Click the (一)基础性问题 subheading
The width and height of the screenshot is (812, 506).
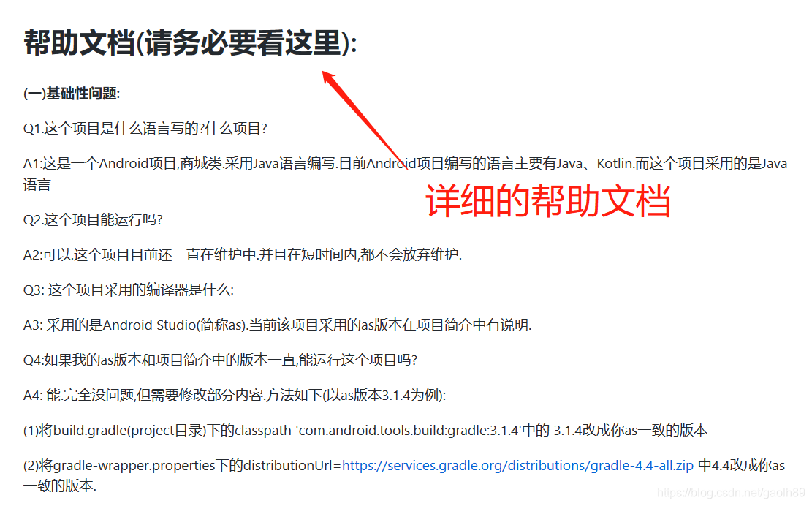click(72, 94)
